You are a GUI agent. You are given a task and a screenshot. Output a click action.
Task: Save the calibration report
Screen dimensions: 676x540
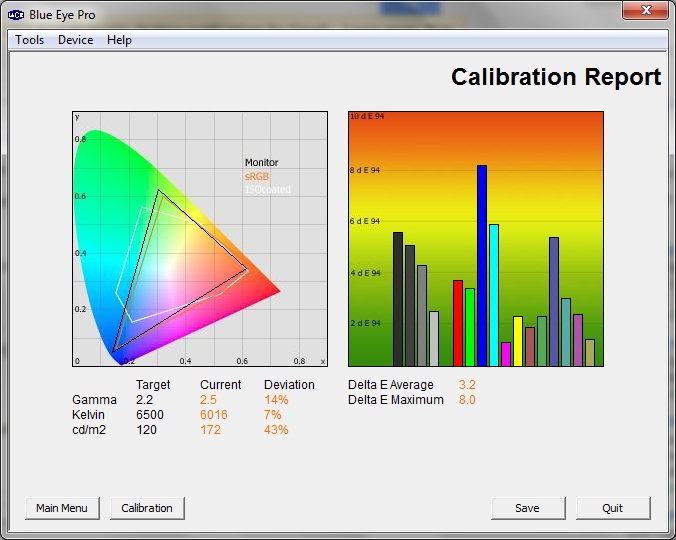click(528, 508)
